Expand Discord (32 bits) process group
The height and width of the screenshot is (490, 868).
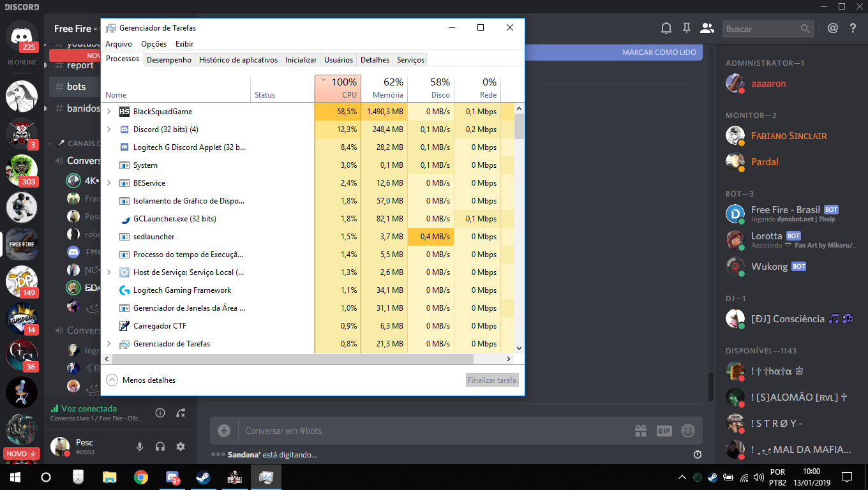coord(109,130)
